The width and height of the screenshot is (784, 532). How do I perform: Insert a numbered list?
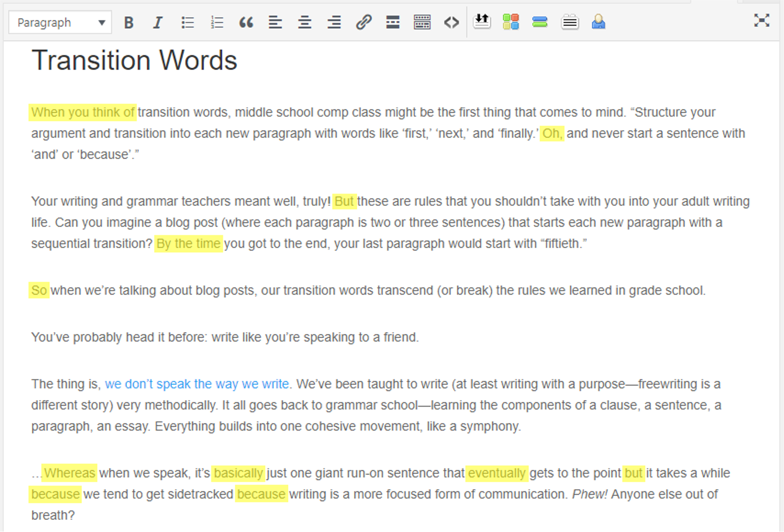(x=217, y=22)
